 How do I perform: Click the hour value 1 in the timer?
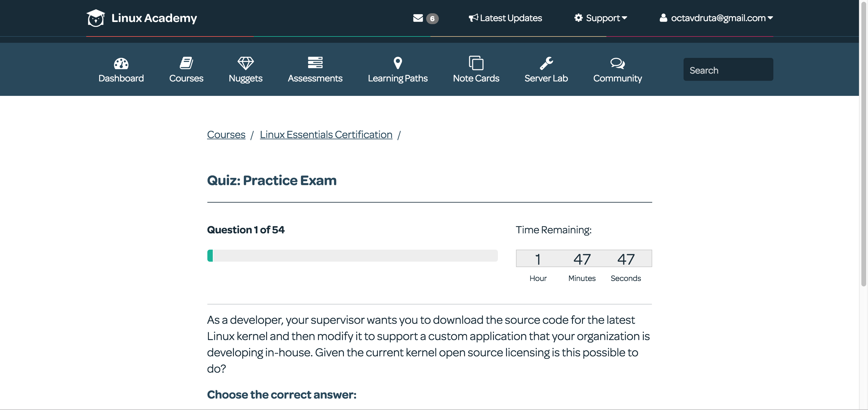coord(538,259)
